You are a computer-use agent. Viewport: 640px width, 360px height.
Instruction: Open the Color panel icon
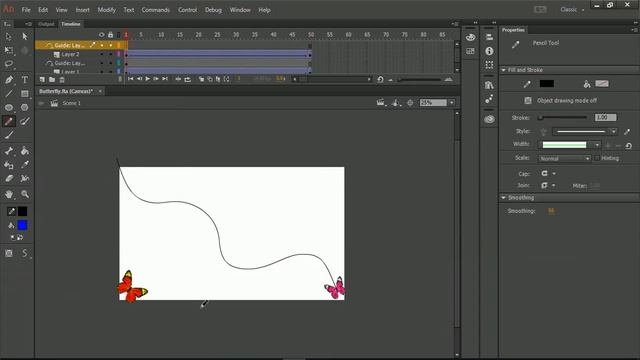(x=470, y=37)
